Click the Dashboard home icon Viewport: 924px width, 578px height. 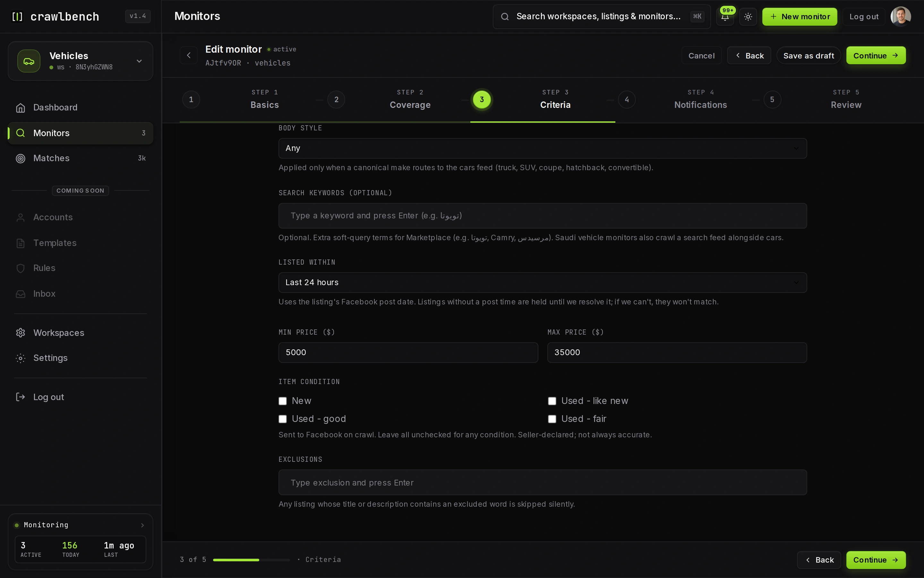coord(21,108)
